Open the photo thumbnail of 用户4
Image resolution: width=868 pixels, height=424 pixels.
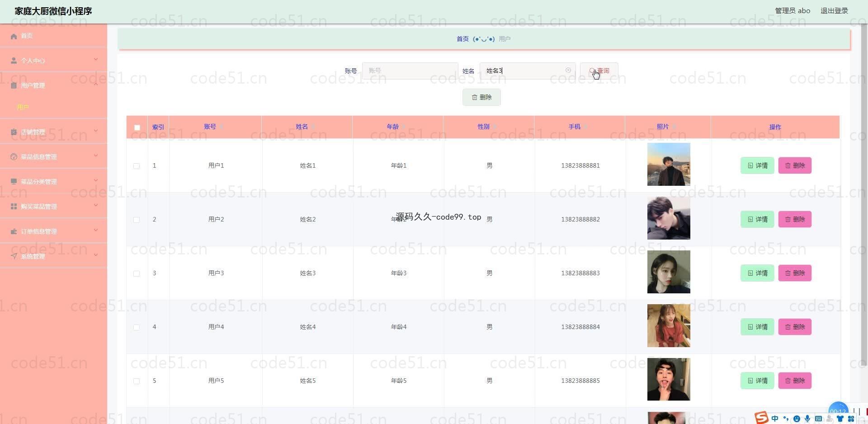pyautogui.click(x=669, y=325)
